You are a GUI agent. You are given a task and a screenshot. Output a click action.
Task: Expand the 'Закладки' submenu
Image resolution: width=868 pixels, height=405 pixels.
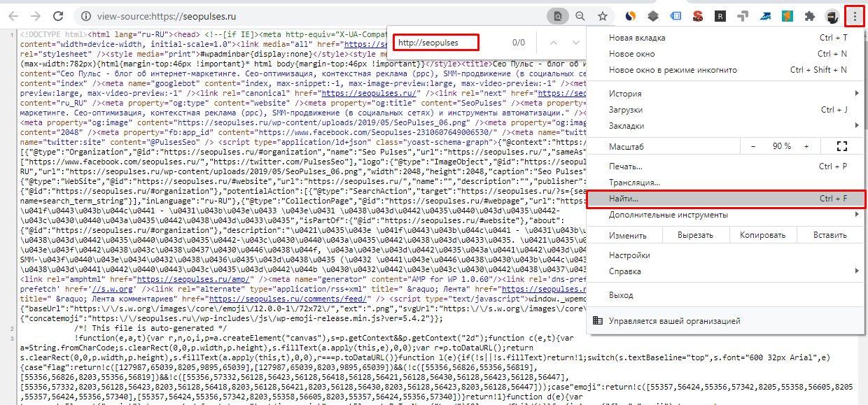(x=727, y=126)
